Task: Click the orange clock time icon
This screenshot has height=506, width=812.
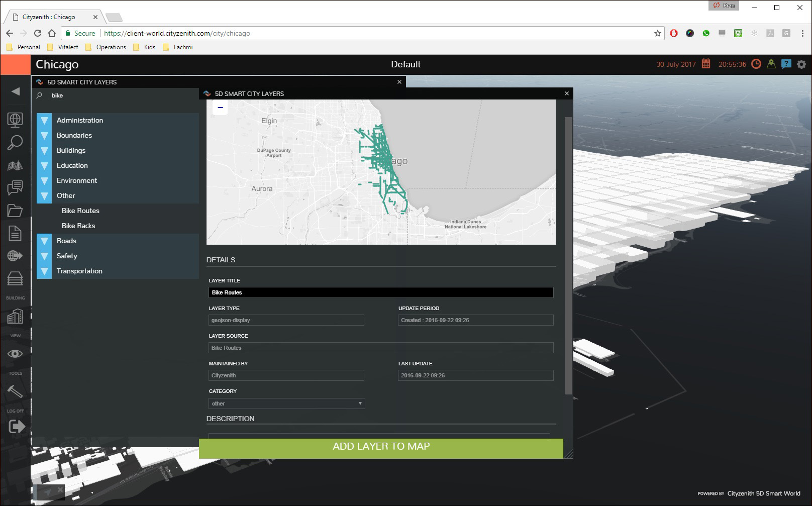Action: [756, 64]
